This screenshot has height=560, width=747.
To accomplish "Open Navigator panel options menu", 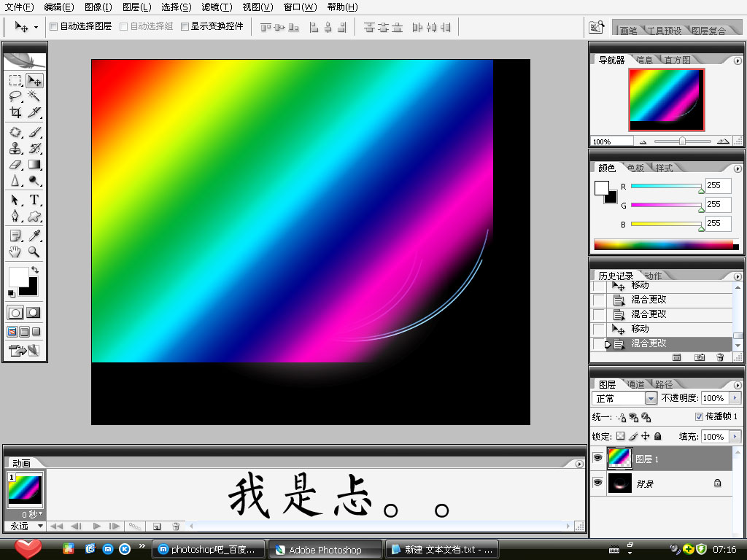I will (x=738, y=61).
